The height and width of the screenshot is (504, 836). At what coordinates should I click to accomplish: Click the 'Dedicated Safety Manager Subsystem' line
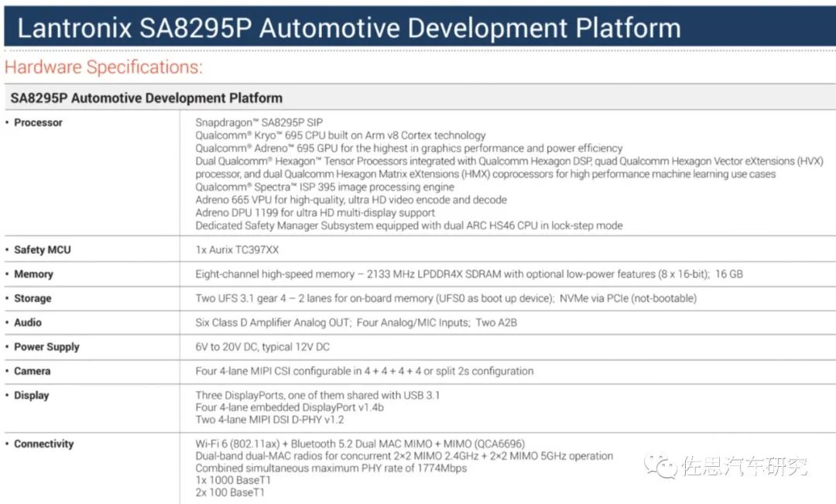pos(409,225)
